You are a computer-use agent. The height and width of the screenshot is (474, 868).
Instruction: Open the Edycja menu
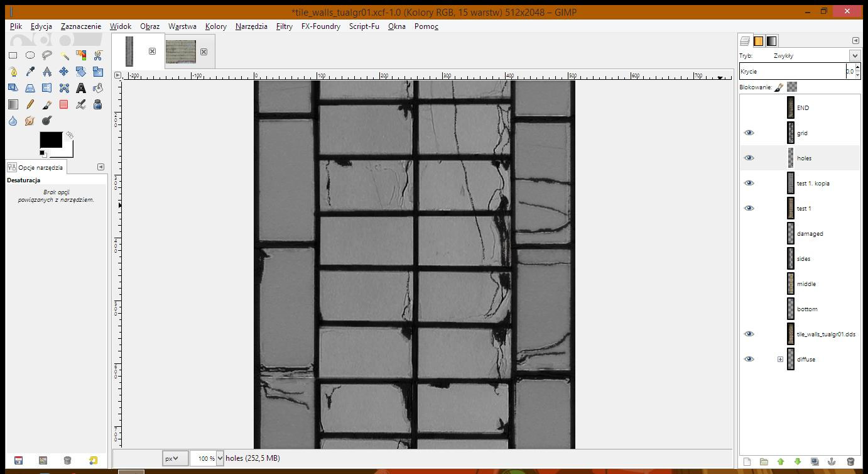pos(41,26)
